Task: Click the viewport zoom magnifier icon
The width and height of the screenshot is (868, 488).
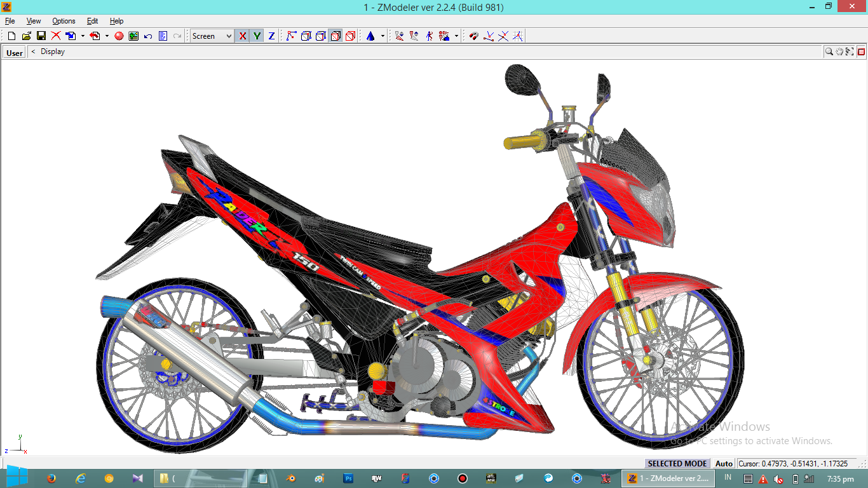Action: click(x=829, y=51)
